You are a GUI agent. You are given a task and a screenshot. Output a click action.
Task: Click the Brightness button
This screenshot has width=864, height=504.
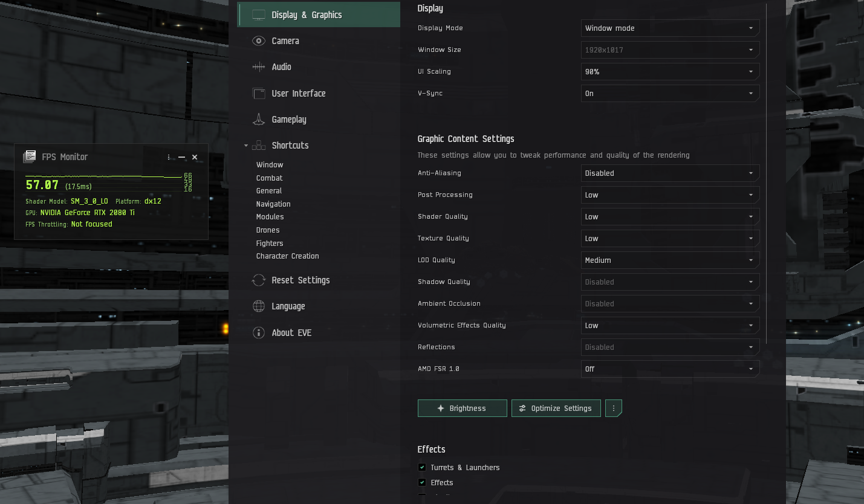[x=463, y=409]
